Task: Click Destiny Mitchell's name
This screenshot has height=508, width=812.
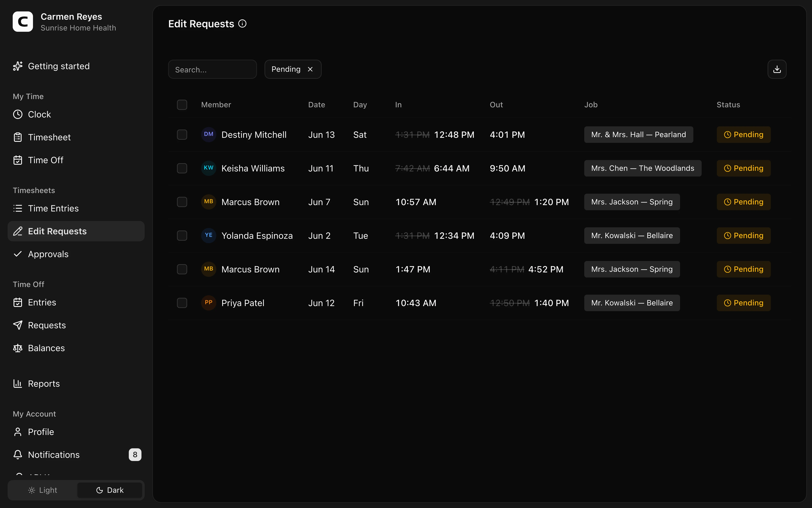Action: click(x=254, y=135)
